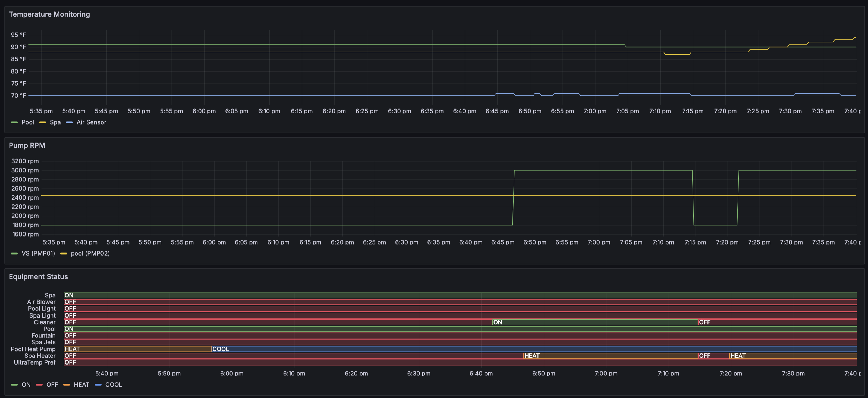The height and width of the screenshot is (398, 868).
Task: Select the Spa ON status bar
Action: (x=460, y=295)
